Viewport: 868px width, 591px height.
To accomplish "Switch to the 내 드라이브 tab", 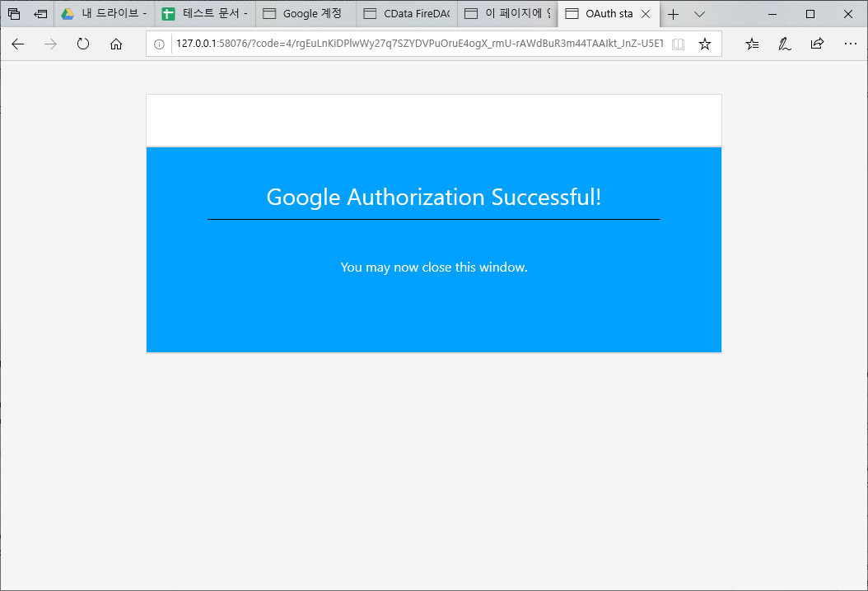I will pos(105,14).
